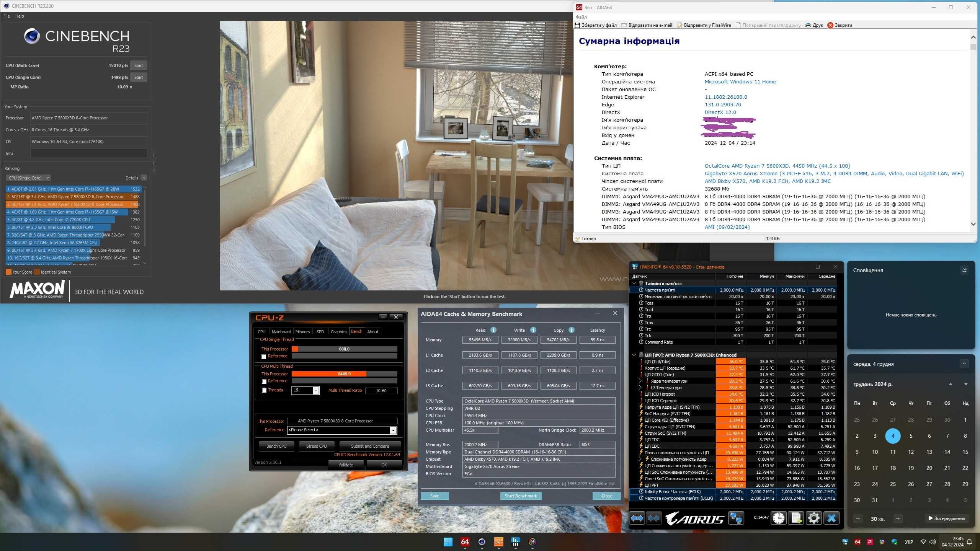Switch to SPD tab in CPU-Z
Viewport: 980px width, 551px height.
tap(320, 332)
